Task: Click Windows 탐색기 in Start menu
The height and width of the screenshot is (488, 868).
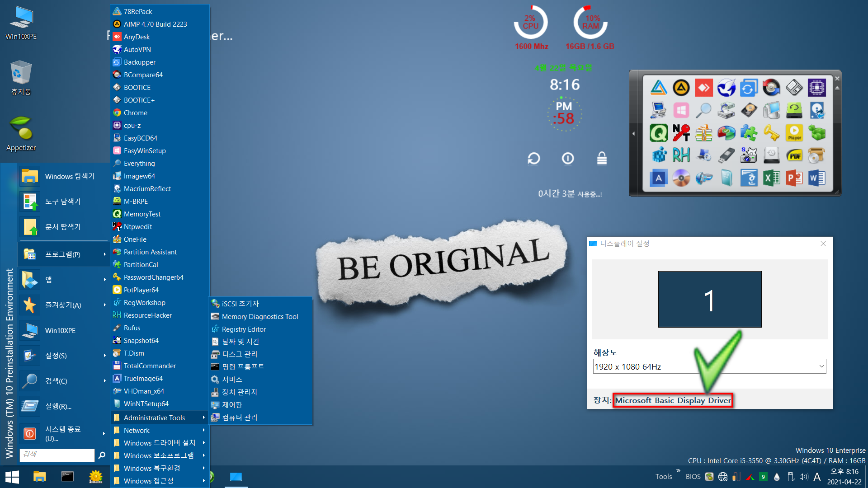Action: (64, 176)
